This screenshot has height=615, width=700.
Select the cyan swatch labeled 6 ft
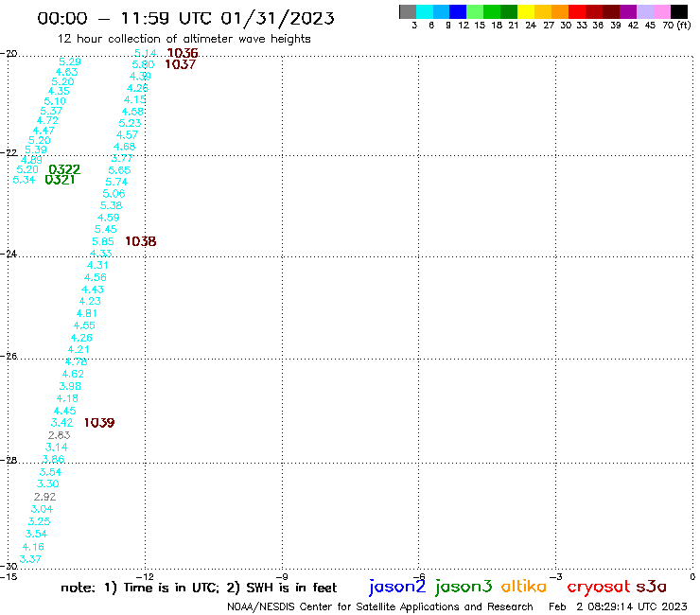coord(425,11)
